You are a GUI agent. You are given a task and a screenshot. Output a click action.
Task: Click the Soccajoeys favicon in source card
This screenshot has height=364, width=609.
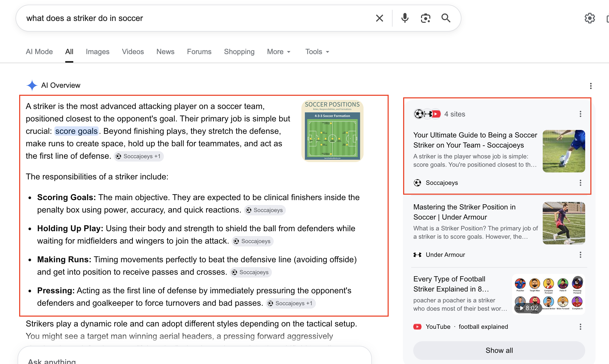coord(417,183)
